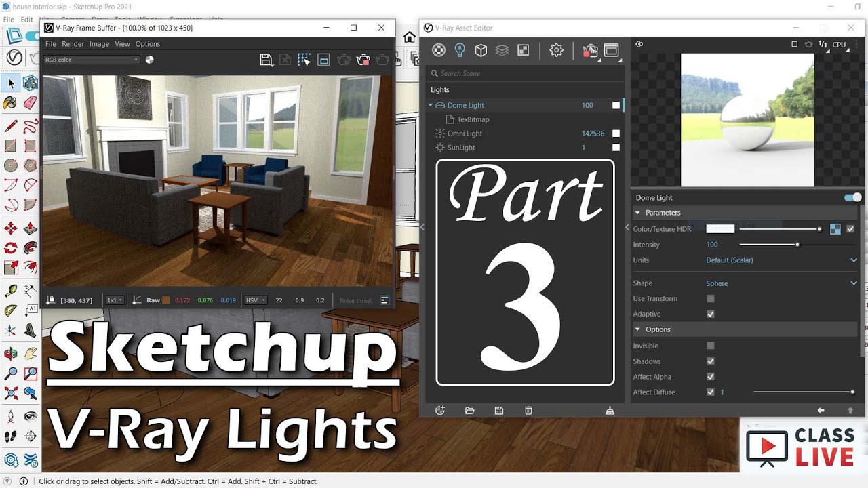Viewport: 868px width, 488px height.
Task: Select the Rotate tool
Action: [11, 248]
